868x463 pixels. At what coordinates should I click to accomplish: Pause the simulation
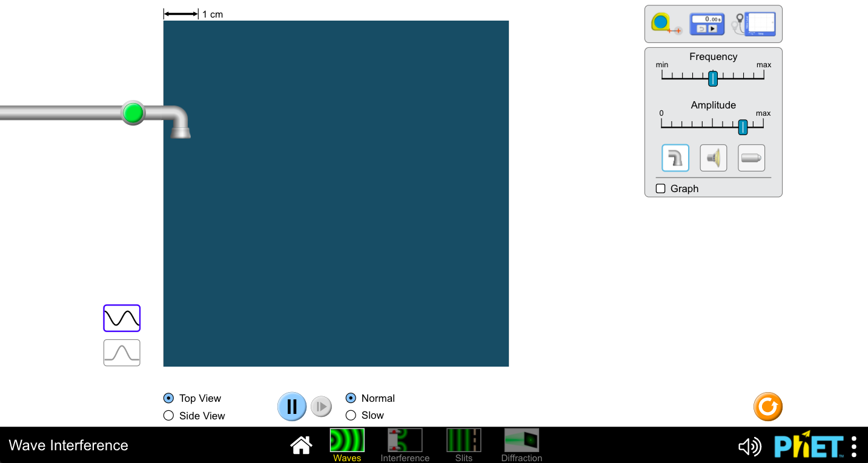tap(292, 407)
